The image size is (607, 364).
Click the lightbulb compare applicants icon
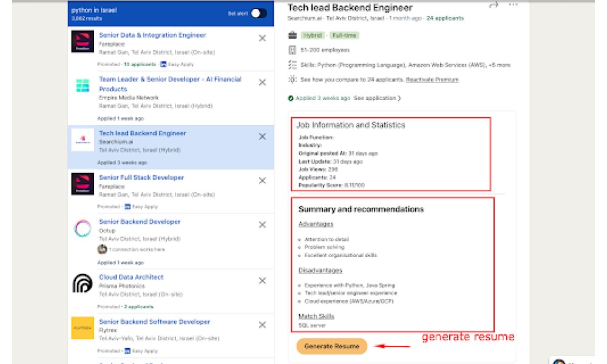click(293, 79)
